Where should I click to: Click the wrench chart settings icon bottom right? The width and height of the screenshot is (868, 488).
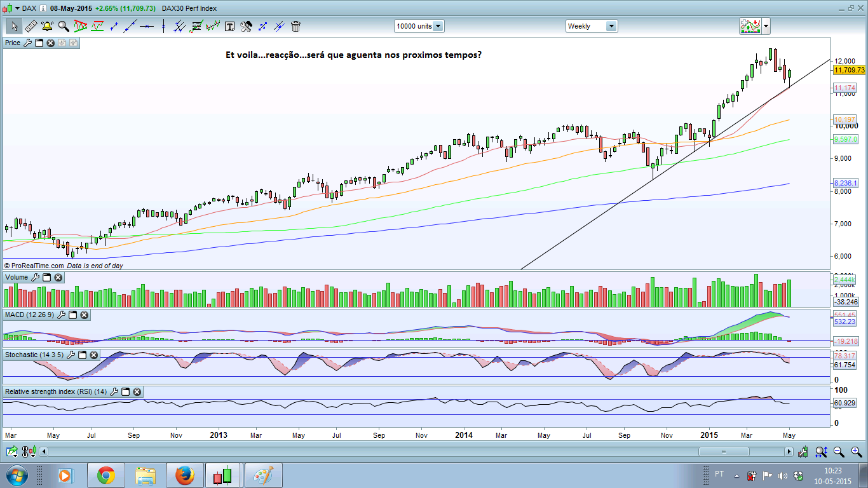804,452
